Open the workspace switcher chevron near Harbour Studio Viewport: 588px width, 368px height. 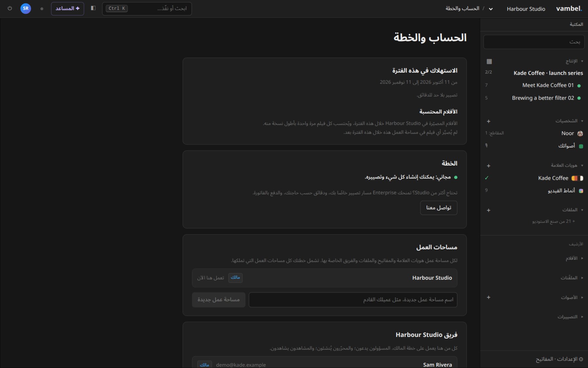(491, 9)
